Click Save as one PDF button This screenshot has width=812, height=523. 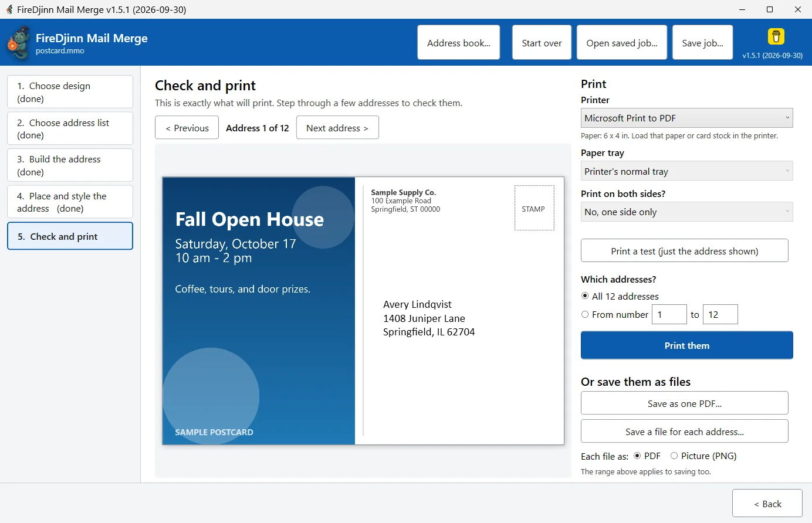(685, 403)
